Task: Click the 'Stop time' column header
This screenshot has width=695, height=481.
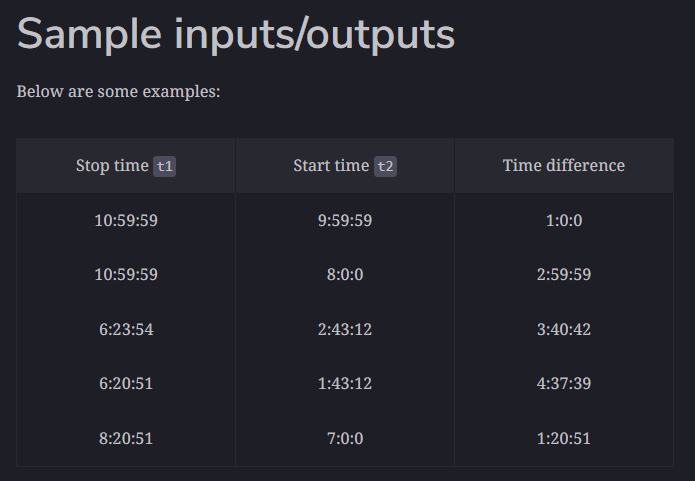Action: pos(126,166)
